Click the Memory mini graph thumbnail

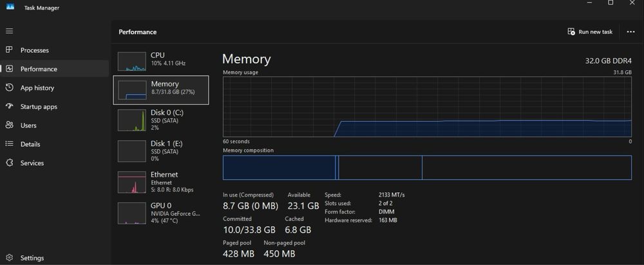click(x=132, y=90)
